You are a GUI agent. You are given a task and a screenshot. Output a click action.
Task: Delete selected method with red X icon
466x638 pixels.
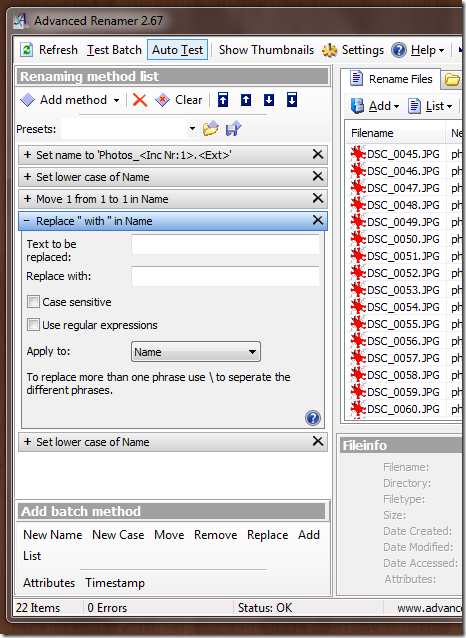point(140,100)
